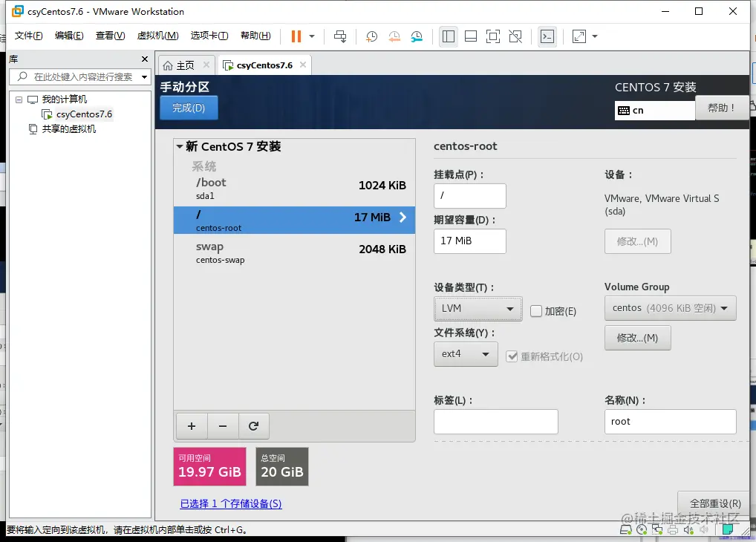This screenshot has height=542, width=756.
Task: Click the send Ctrl+Alt+Del toolbar icon
Action: (340, 36)
